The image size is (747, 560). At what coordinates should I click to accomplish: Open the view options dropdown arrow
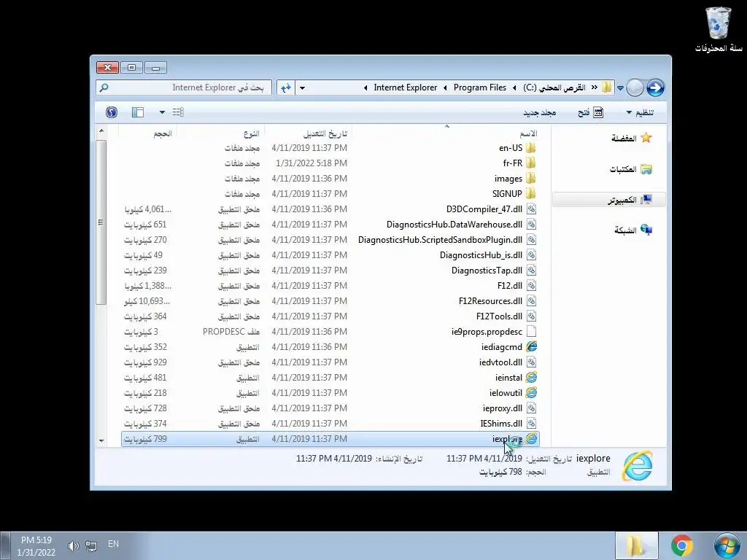162,112
